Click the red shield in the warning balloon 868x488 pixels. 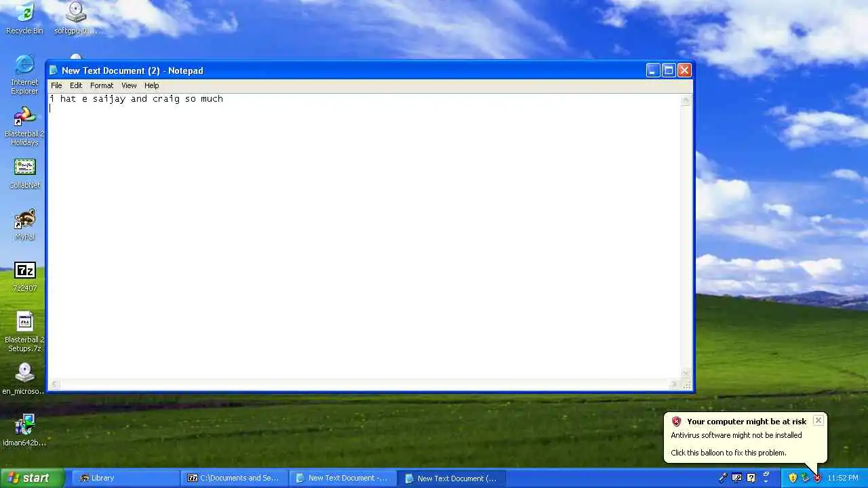(x=676, y=422)
